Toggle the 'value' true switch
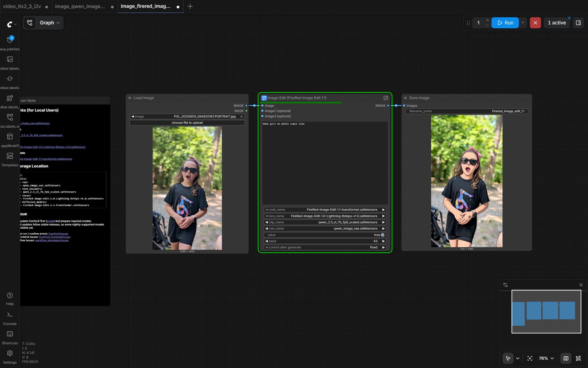Screen dimensions: 588x368 click(x=383, y=235)
